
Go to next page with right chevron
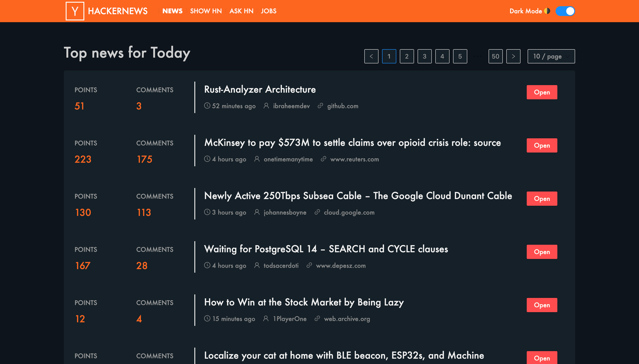[x=513, y=56]
